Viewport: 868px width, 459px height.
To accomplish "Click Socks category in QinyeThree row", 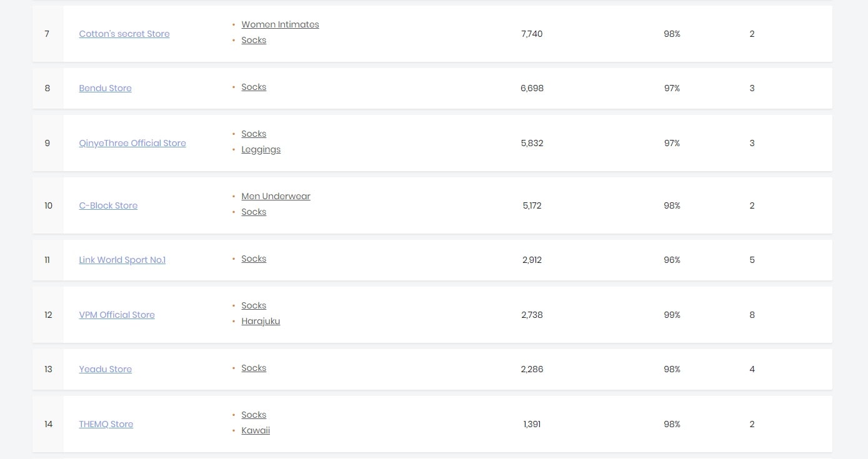I will [254, 134].
